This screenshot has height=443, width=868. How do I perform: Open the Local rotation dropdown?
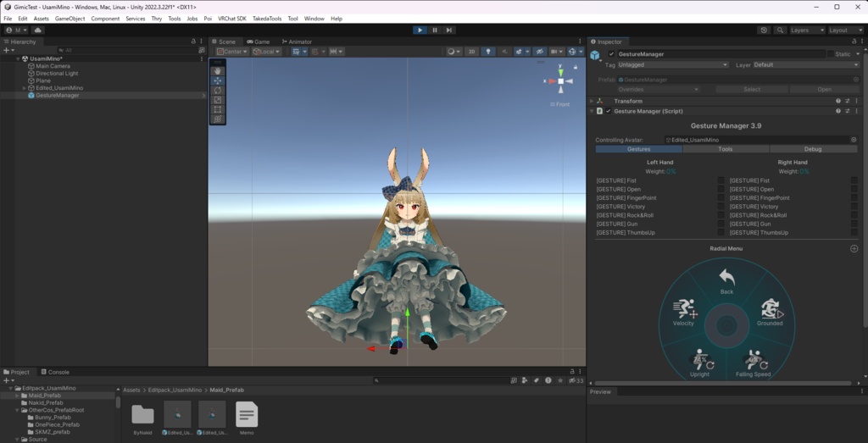[267, 52]
